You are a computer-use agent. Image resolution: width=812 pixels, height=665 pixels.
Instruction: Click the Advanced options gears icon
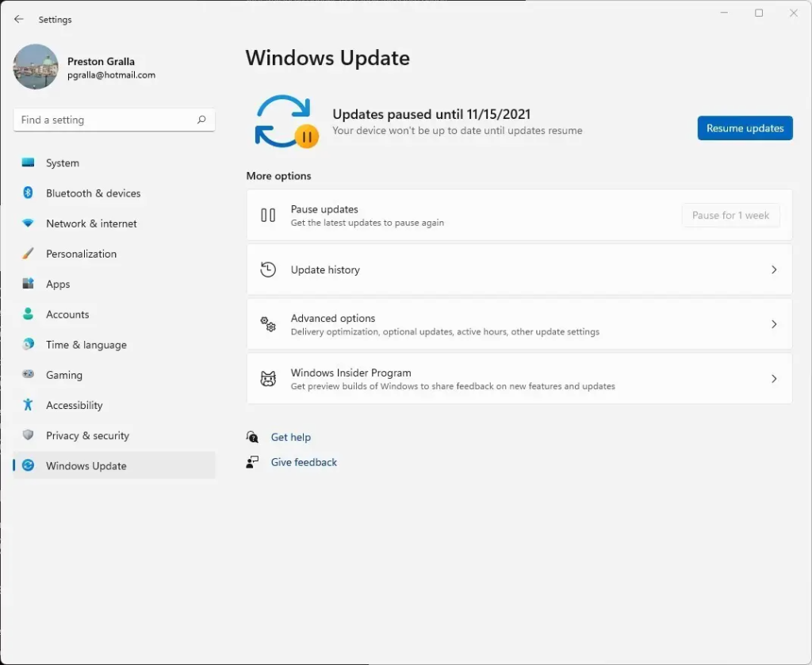click(268, 324)
